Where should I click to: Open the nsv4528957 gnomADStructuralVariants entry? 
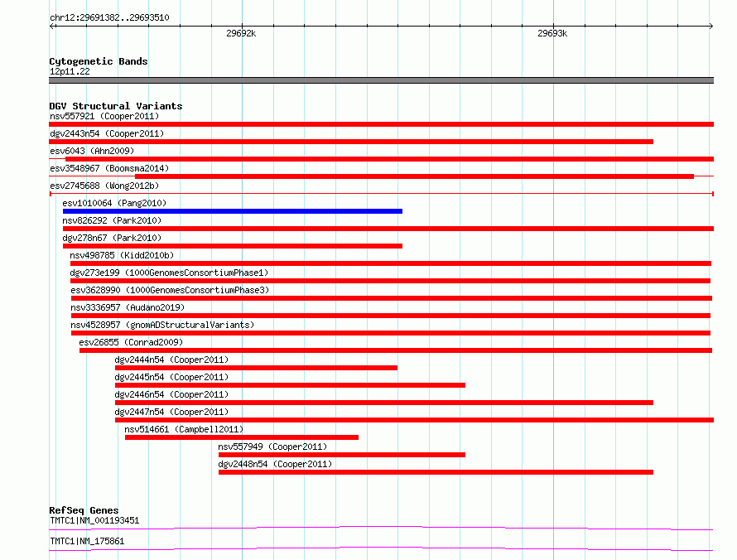pos(162,325)
